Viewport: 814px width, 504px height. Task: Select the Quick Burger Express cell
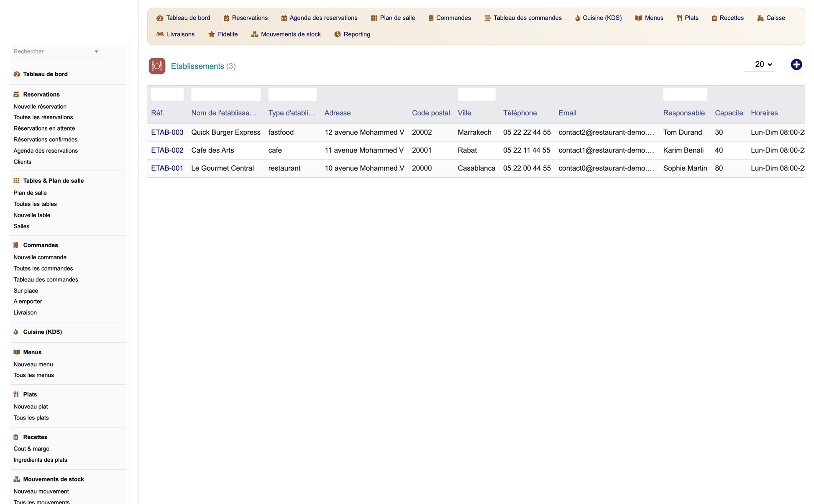(x=226, y=132)
